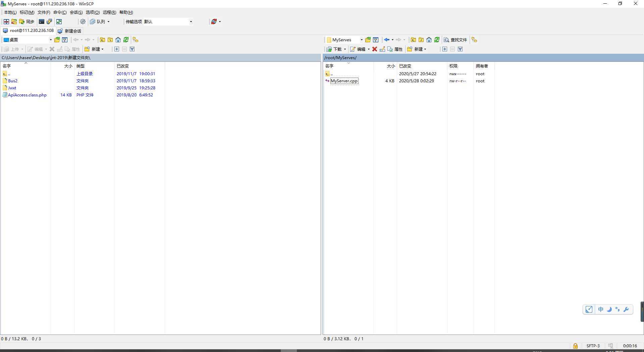Open preferences gear icon

83,21
